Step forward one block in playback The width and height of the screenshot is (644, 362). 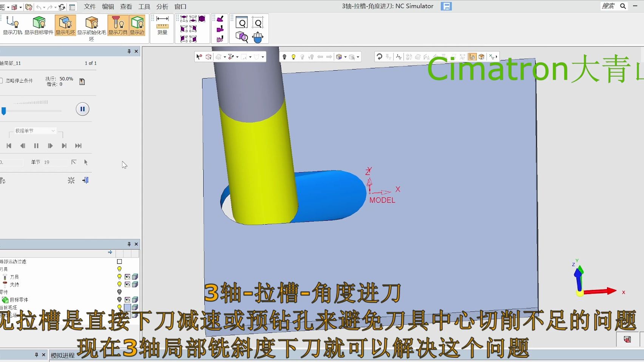click(50, 146)
